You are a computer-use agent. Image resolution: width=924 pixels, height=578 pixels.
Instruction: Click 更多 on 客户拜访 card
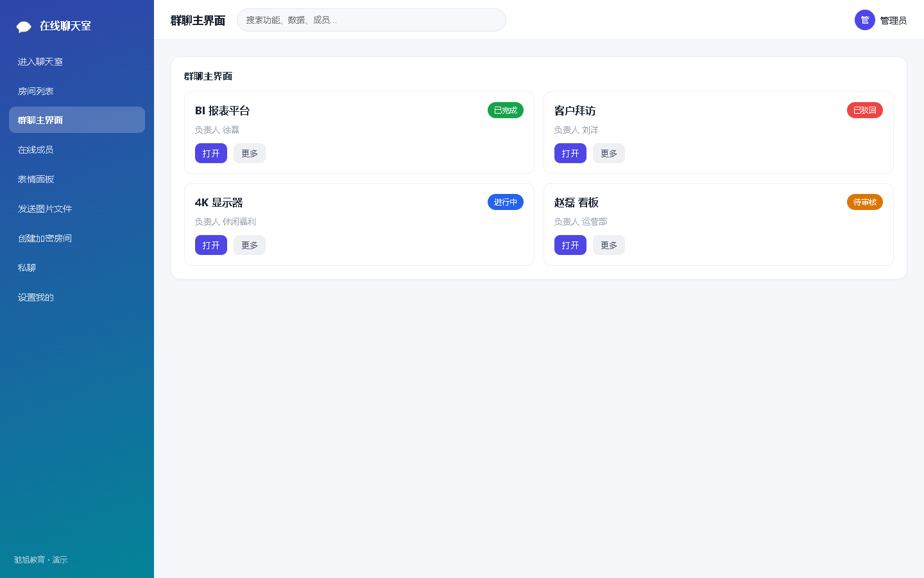609,153
